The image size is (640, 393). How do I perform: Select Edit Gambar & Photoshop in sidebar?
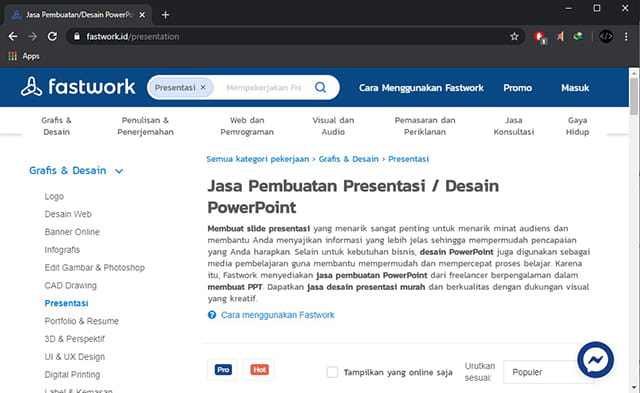(95, 268)
